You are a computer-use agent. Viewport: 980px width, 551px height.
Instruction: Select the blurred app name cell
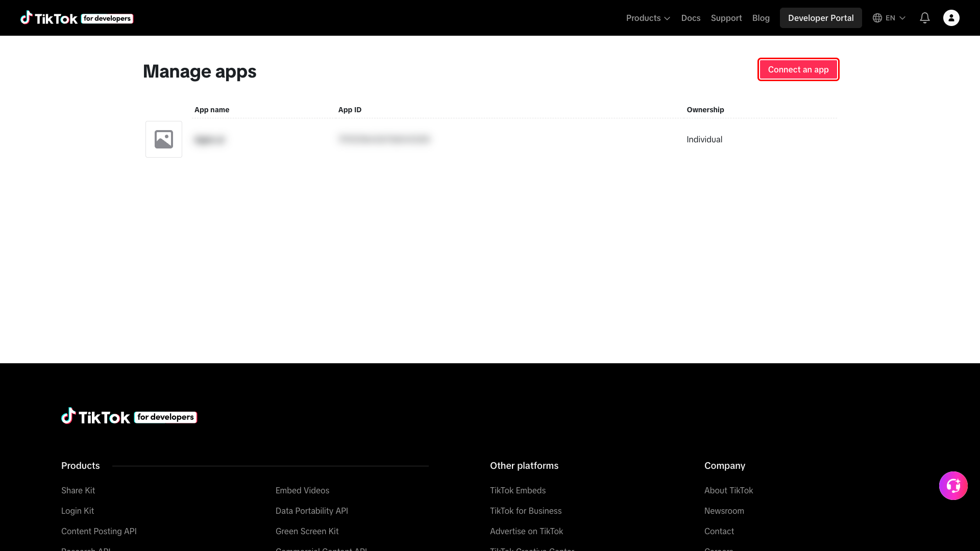[x=210, y=139]
